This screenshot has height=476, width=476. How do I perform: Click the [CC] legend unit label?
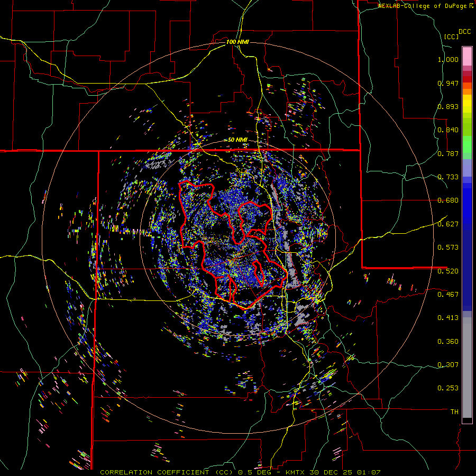tap(452, 36)
